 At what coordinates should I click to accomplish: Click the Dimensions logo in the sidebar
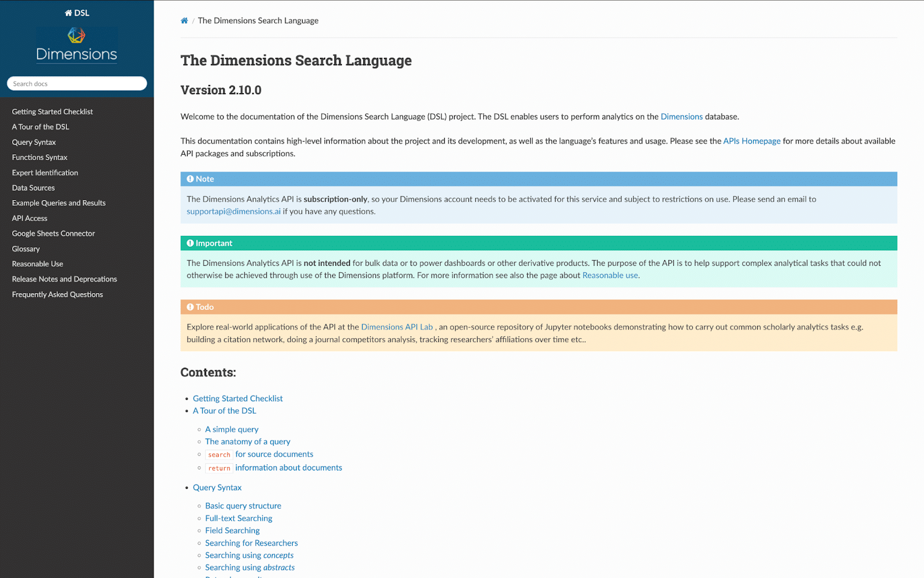click(x=77, y=45)
